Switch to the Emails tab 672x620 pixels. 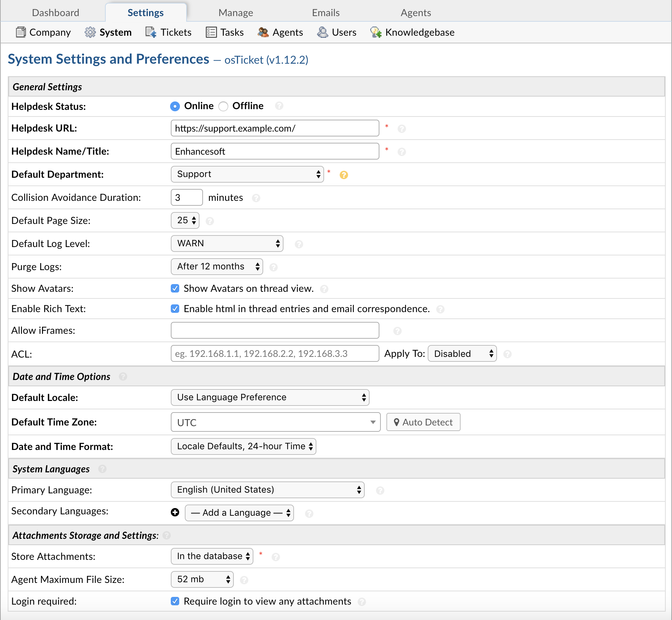click(x=330, y=10)
